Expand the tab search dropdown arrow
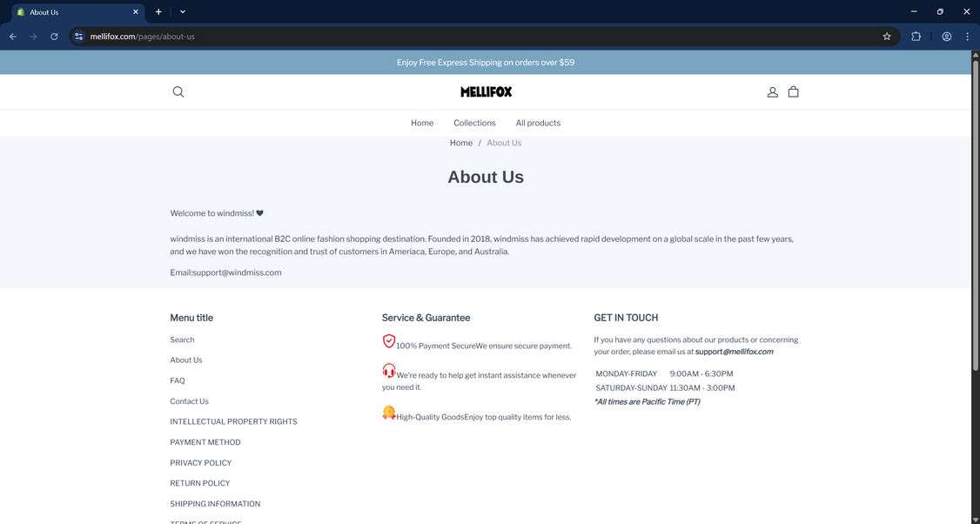Image resolution: width=980 pixels, height=524 pixels. click(x=183, y=12)
